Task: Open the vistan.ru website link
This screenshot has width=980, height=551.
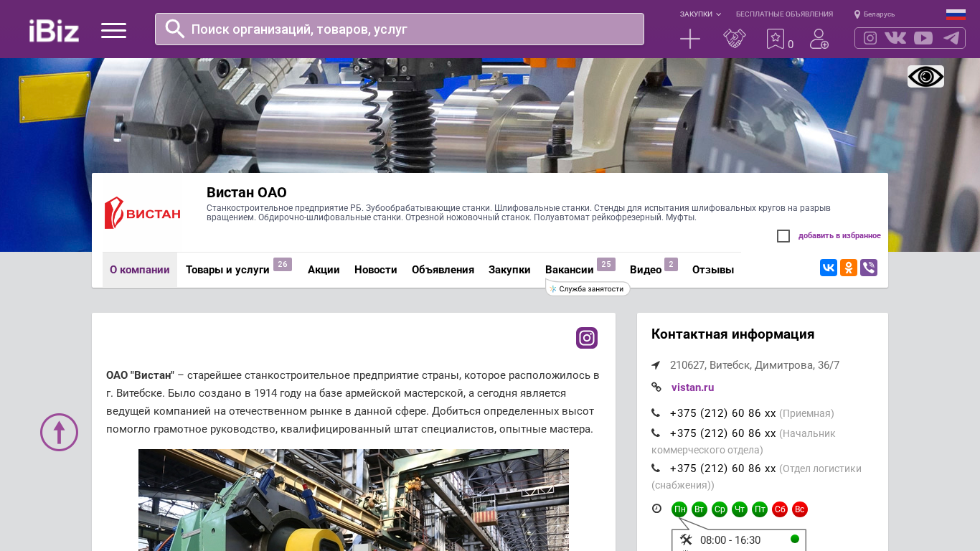Action: 692,387
